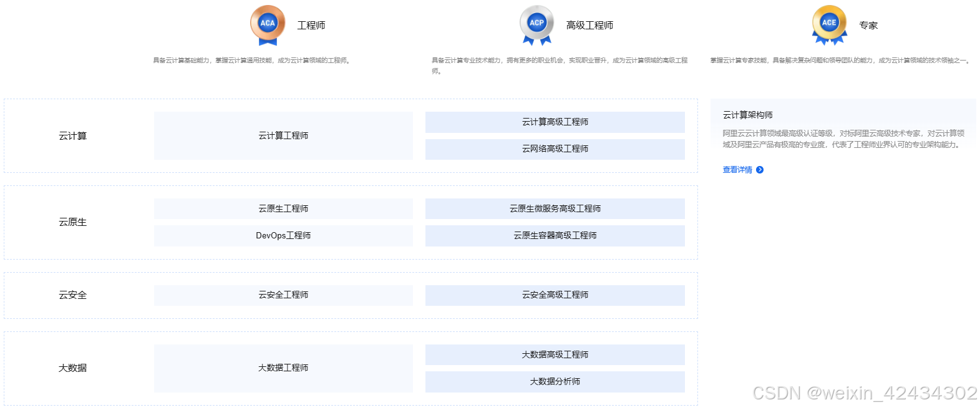Click the 云计算架构师 description paragraph
980x410 pixels.
click(x=843, y=139)
